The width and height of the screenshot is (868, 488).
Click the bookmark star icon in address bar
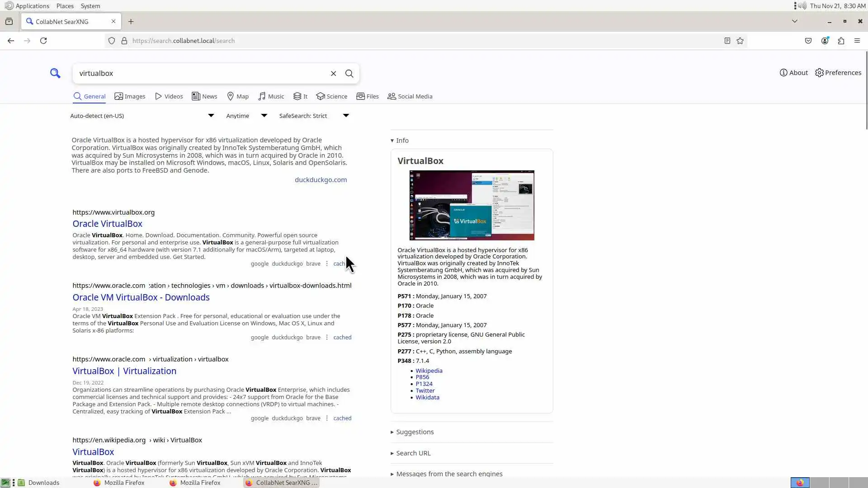pos(740,41)
